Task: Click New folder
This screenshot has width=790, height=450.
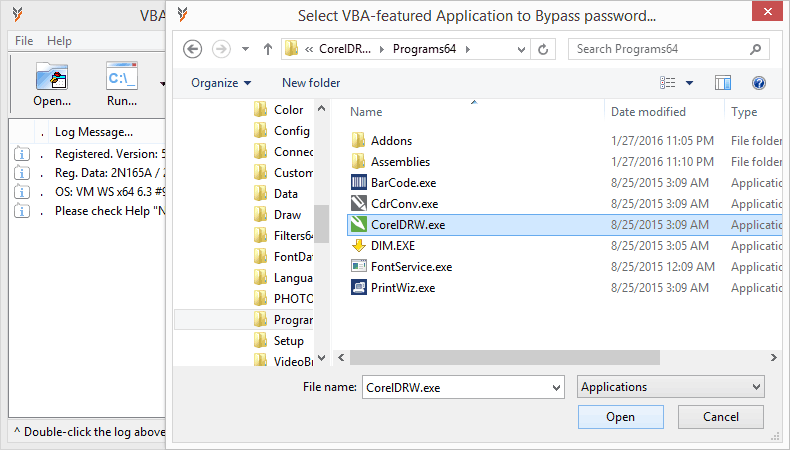Action: click(311, 83)
